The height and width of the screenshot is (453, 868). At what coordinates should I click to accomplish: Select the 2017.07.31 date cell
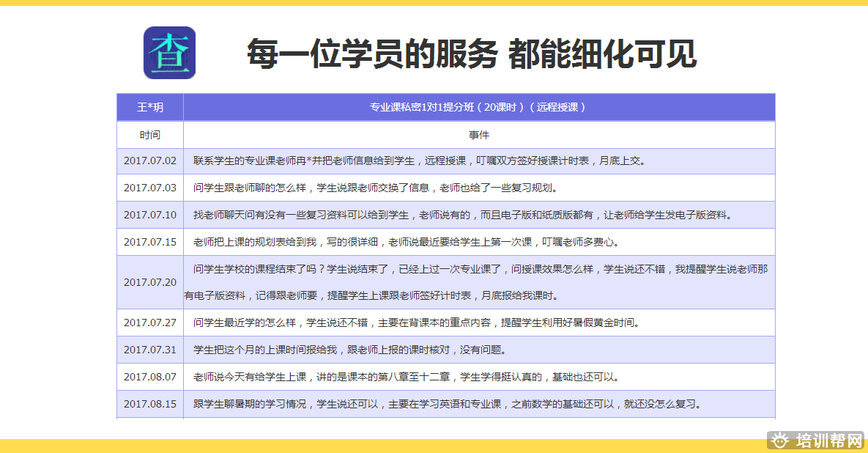(150, 350)
